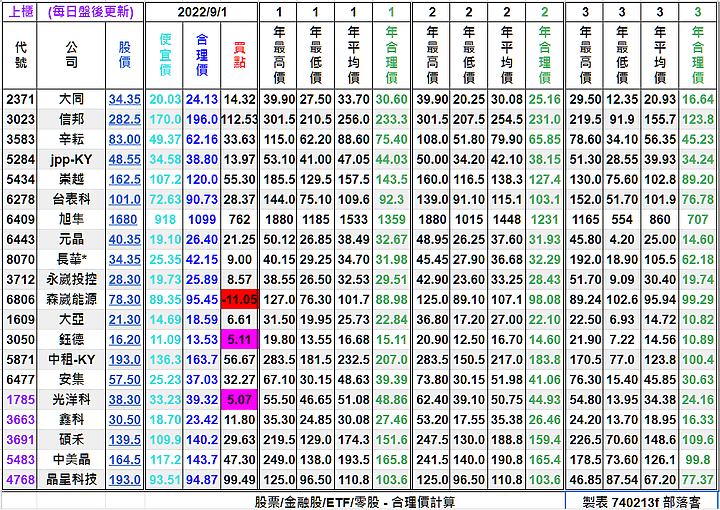720x510 pixels.
Task: Select the 2022/9/1 date cell
Action: 202,12
